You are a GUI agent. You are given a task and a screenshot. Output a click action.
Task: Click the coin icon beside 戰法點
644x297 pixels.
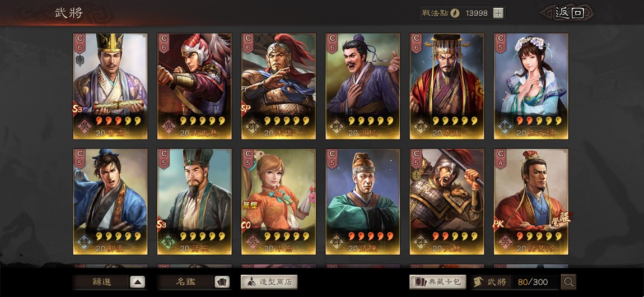455,13
